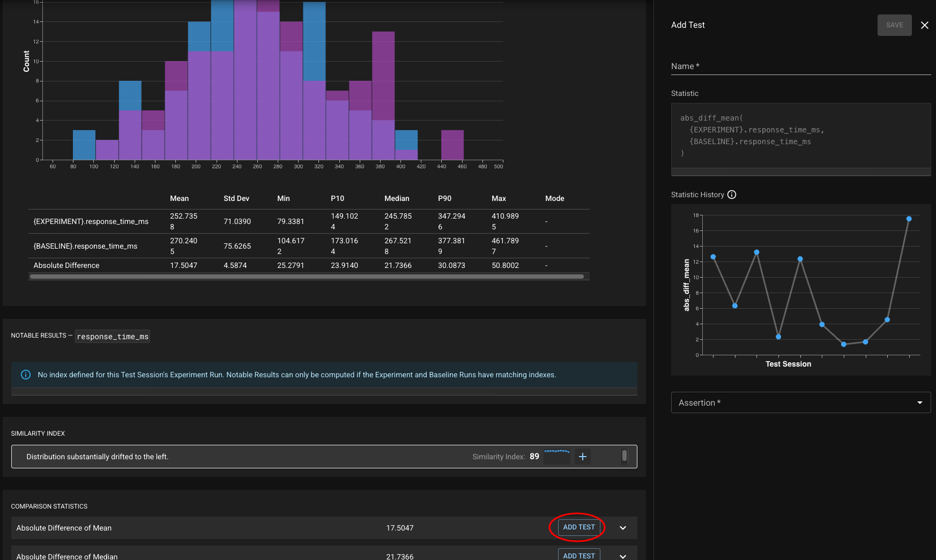Click the horizontal scrollbar below the statistic code
This screenshot has width=936, height=560.
(800, 172)
